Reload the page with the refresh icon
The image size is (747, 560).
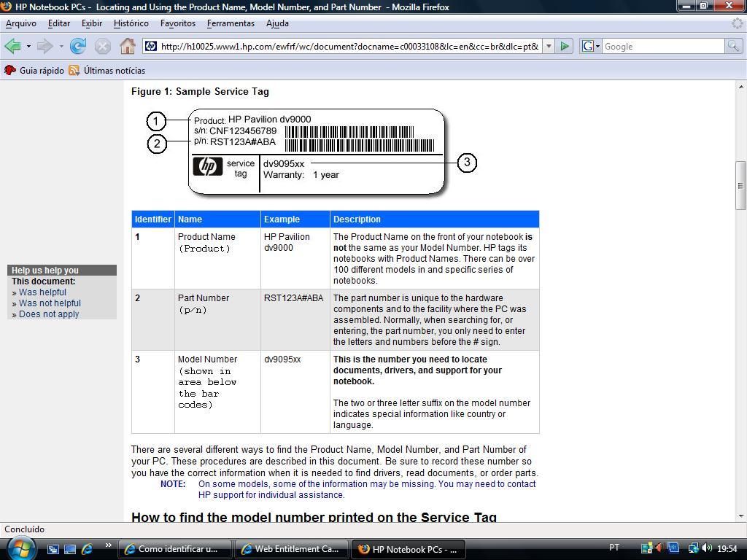[77, 46]
